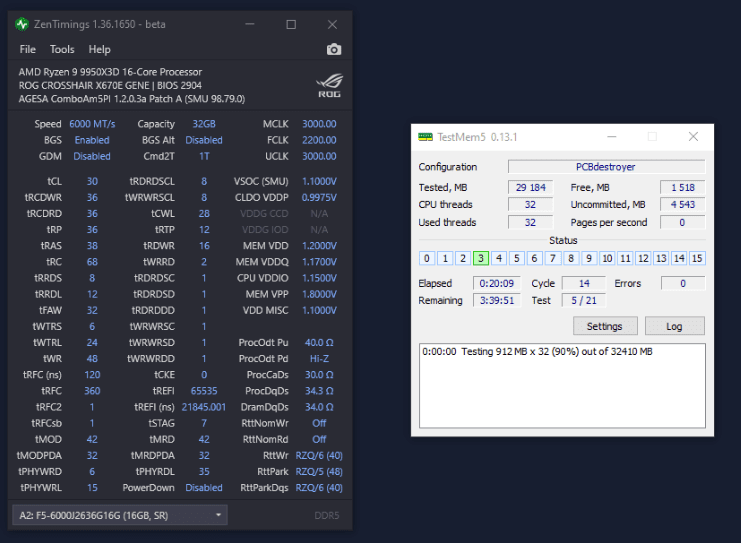Open the Tools menu
The width and height of the screenshot is (741, 543).
tap(62, 49)
